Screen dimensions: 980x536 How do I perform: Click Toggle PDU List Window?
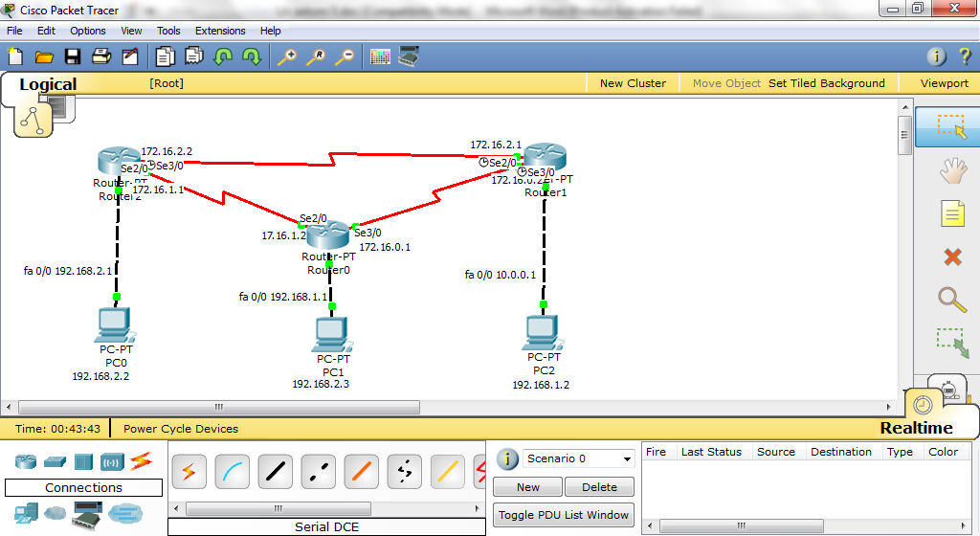[564, 515]
